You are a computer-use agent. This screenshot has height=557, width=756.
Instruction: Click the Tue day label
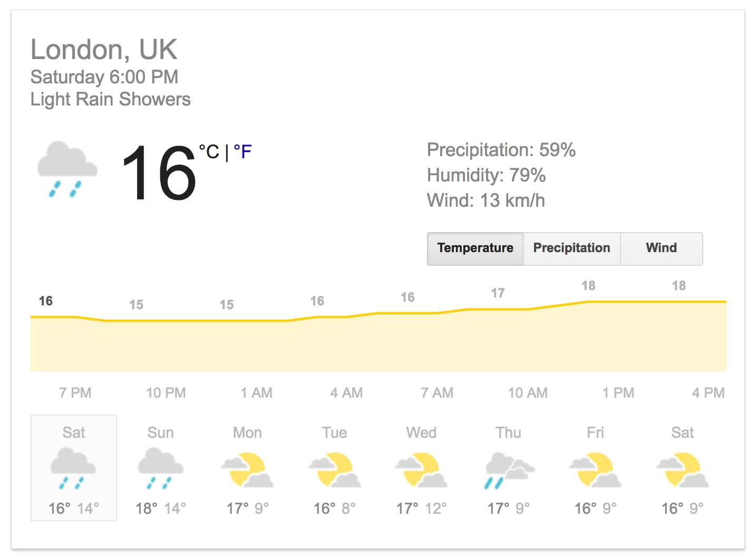tap(335, 433)
